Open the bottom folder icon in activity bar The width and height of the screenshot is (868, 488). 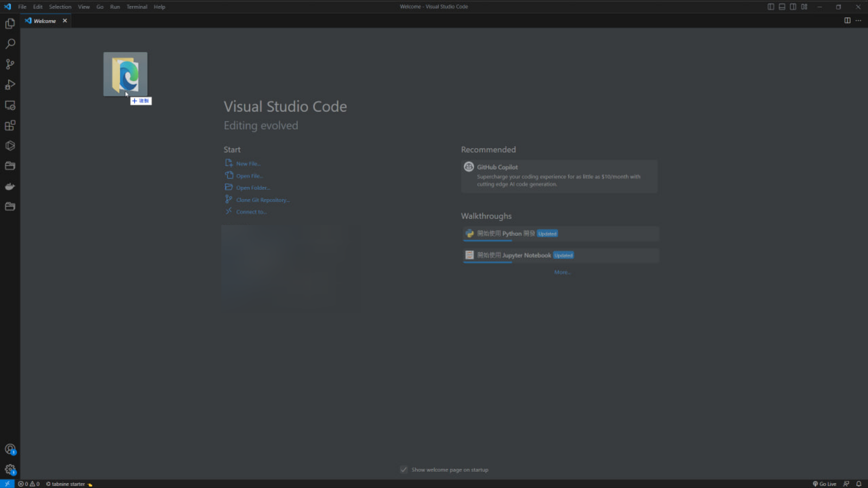(x=10, y=207)
